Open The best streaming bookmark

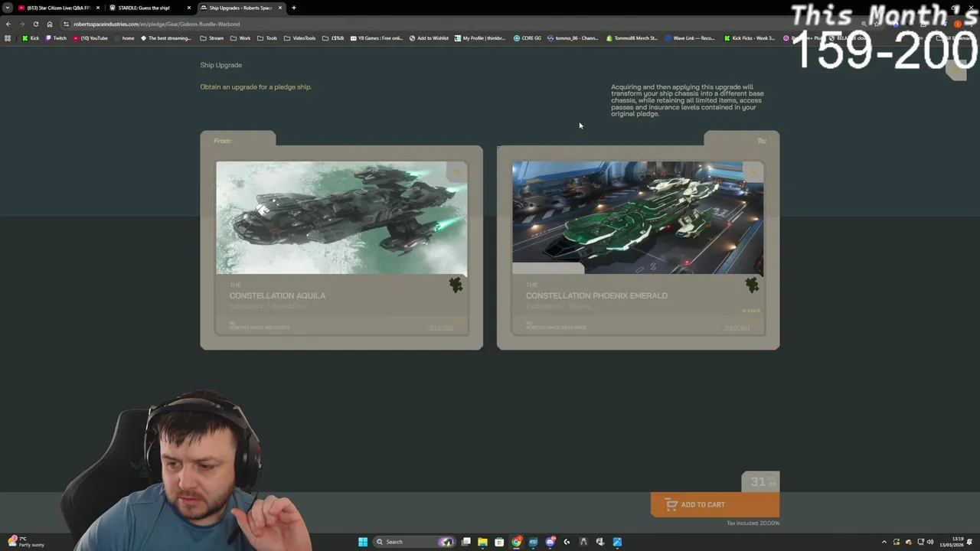tap(165, 38)
